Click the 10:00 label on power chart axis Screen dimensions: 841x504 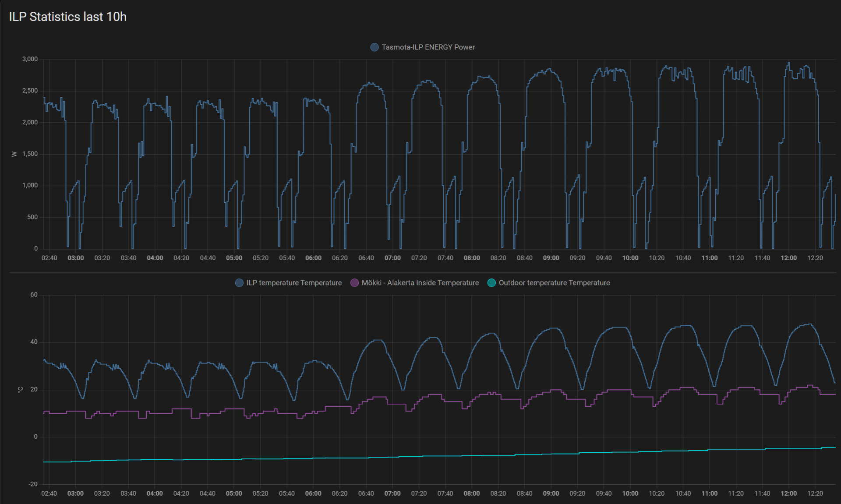click(630, 258)
